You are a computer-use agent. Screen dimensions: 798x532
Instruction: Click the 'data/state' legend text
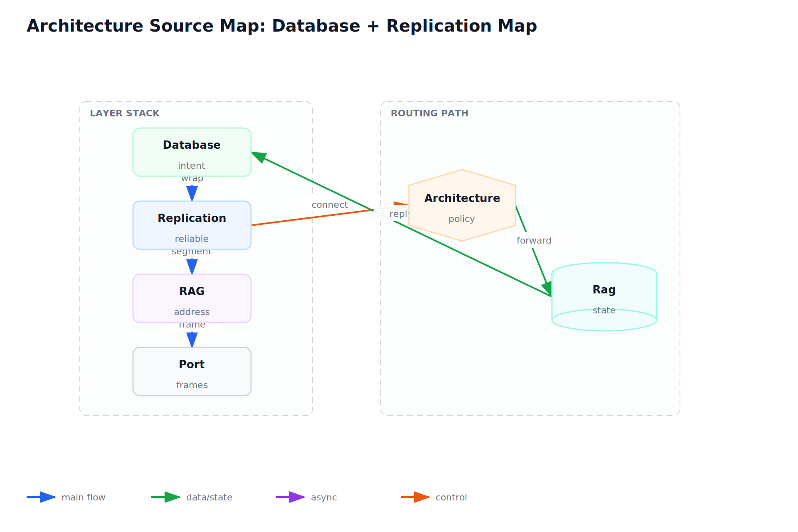click(209, 498)
